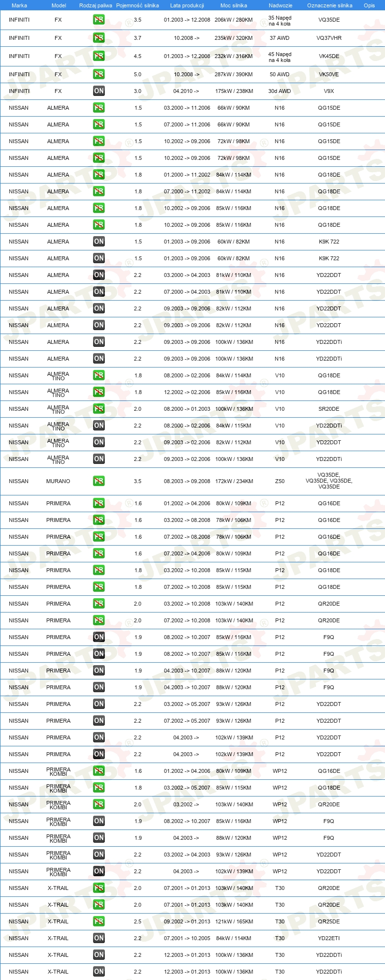Click the petrol icon beside the VK50VE 5.0 engine
385x980 pixels.
[99, 74]
